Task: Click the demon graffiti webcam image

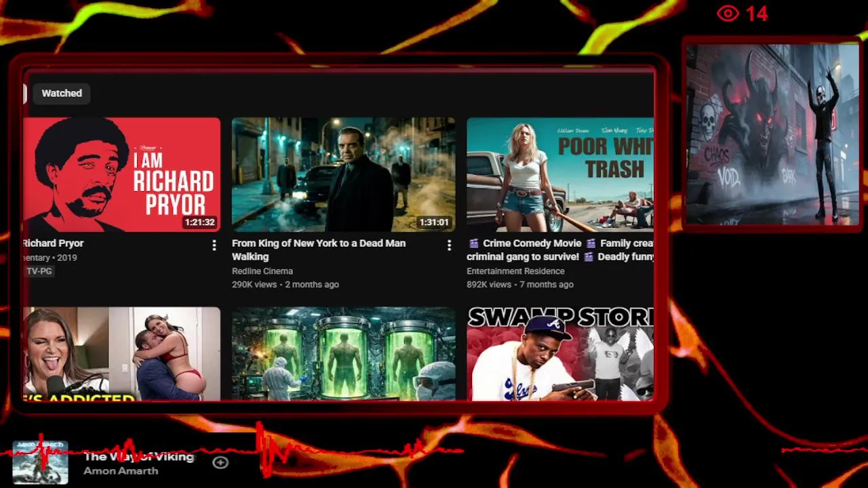Action: pyautogui.click(x=772, y=134)
